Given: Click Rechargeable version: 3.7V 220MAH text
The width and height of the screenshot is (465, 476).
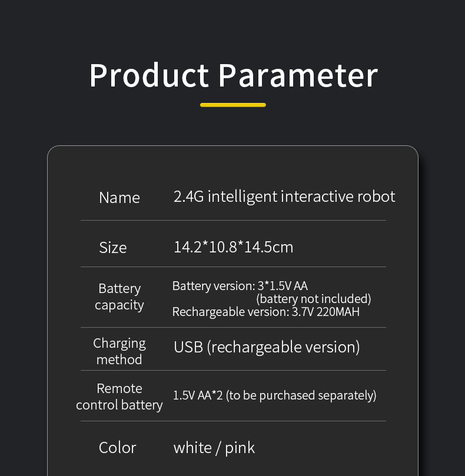Looking at the screenshot, I should (266, 312).
